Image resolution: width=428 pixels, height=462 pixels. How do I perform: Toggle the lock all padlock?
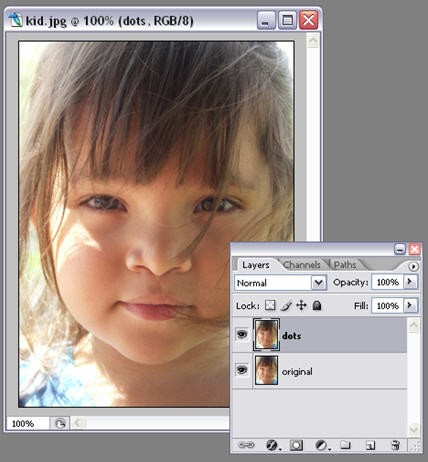pos(317,305)
